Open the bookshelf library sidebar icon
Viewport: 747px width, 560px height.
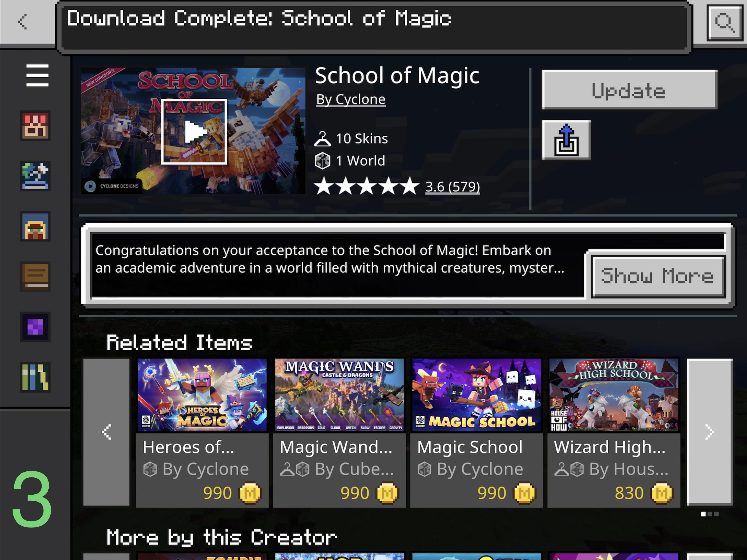pos(35,377)
